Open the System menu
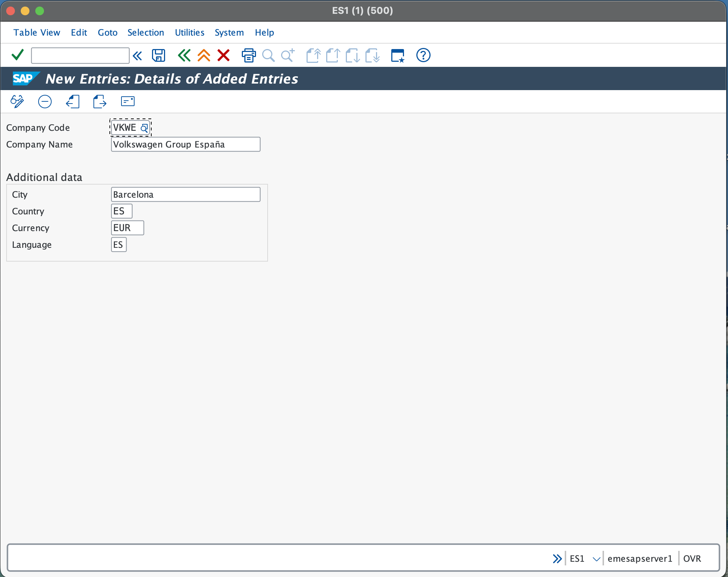The image size is (728, 577). pyautogui.click(x=229, y=32)
